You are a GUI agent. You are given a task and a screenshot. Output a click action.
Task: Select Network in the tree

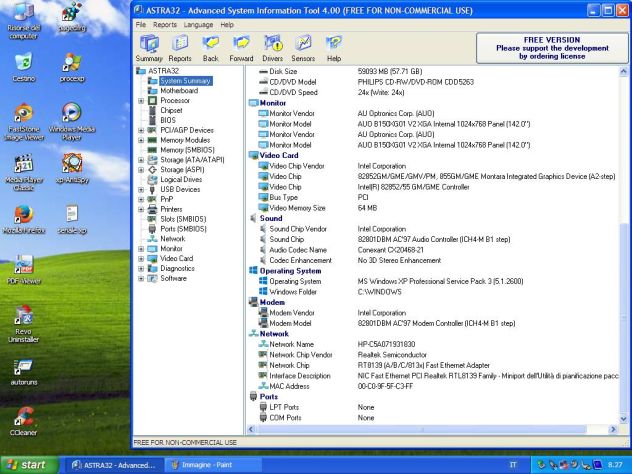173,239
